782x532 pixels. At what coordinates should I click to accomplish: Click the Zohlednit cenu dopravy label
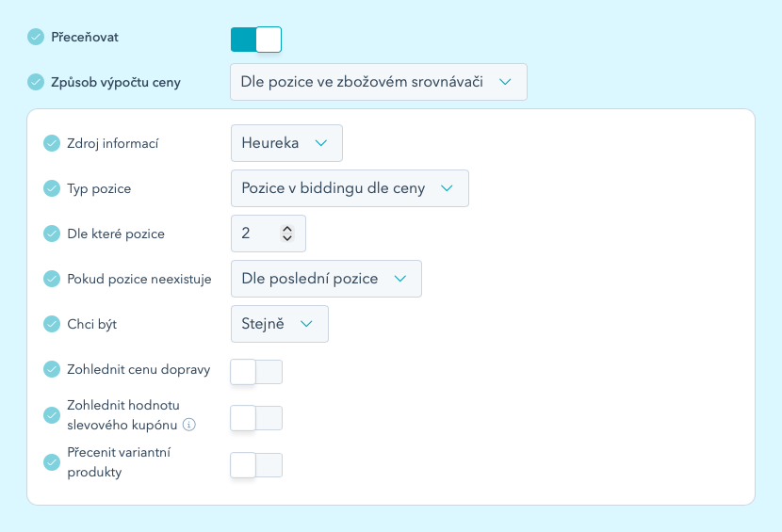coord(138,369)
